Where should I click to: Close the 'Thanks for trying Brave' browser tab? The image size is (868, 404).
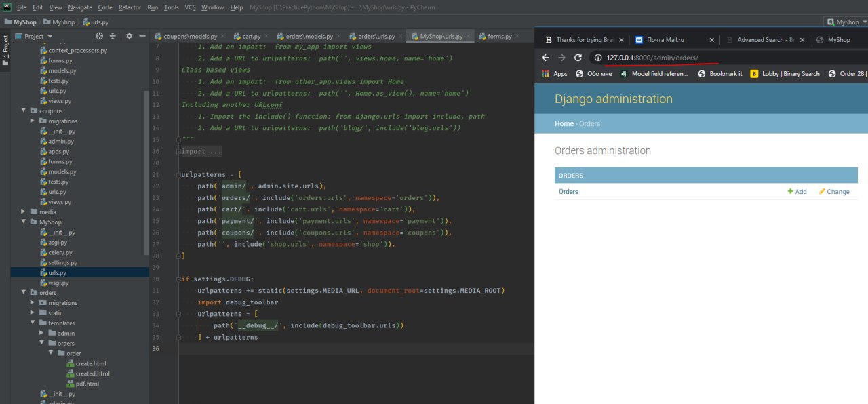(x=620, y=40)
